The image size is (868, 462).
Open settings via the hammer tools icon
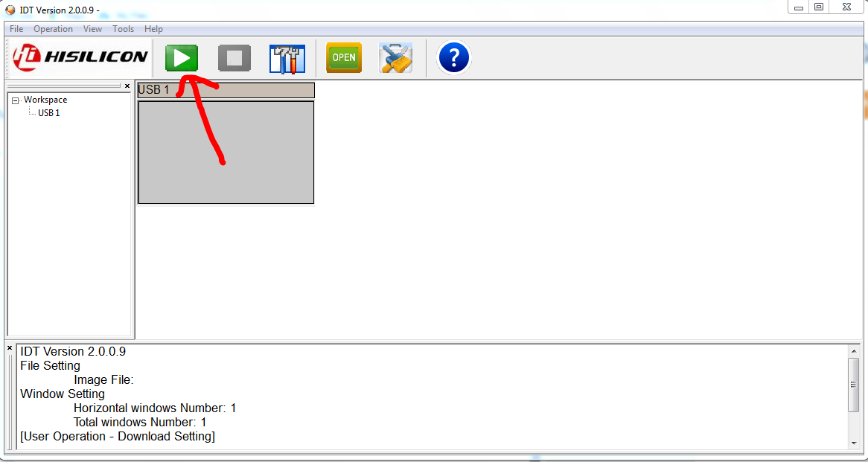287,58
